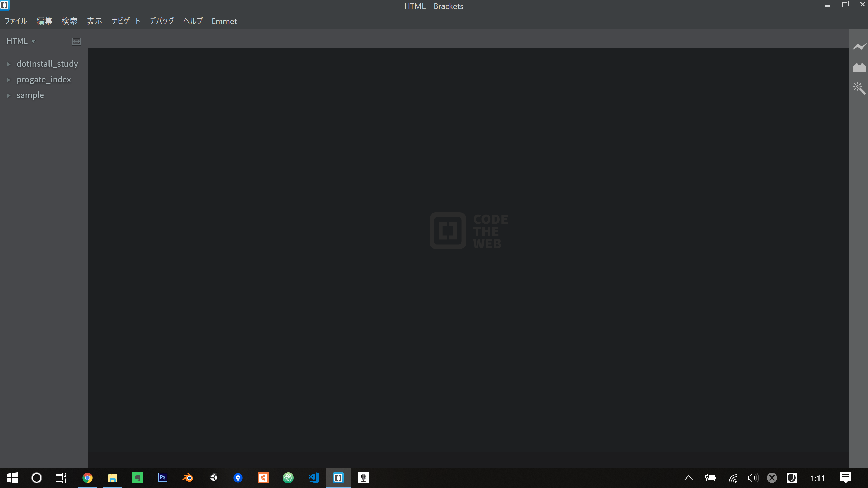Open the ナビゲート menu

click(x=126, y=21)
